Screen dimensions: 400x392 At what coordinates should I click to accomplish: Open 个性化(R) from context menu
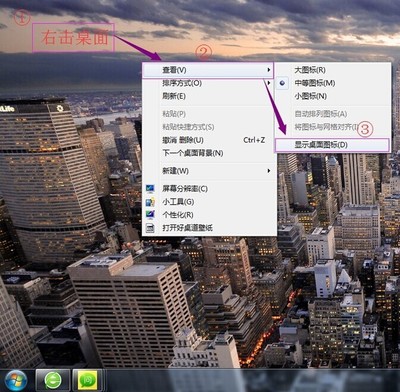click(x=209, y=215)
